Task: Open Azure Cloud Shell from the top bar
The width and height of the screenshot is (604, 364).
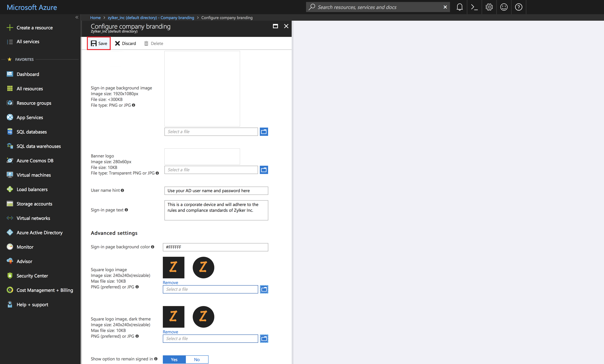Action: 474,7
